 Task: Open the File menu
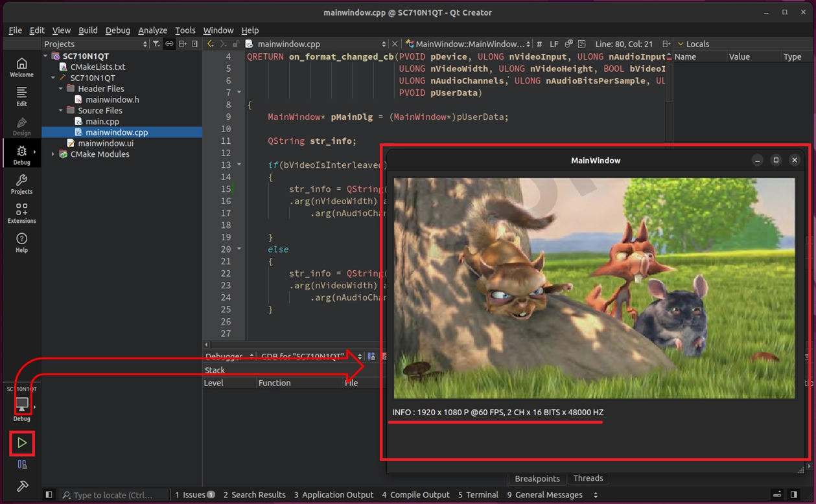[x=16, y=30]
